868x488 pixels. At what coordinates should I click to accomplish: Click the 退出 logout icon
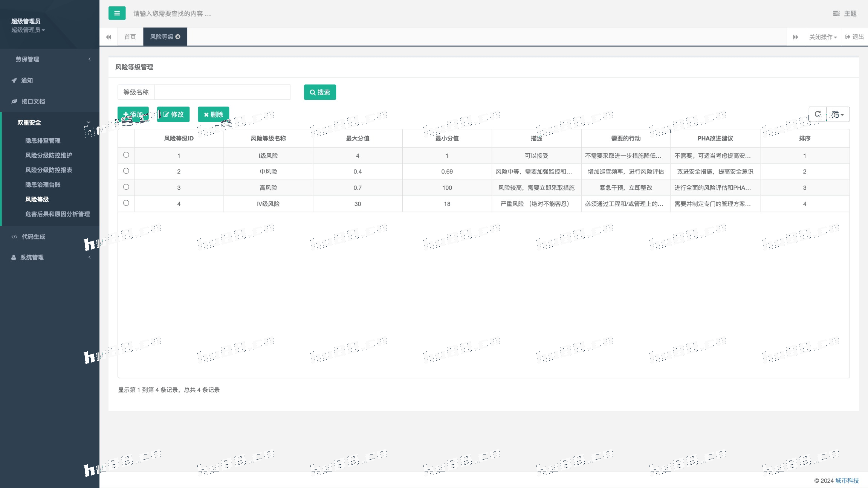coord(848,37)
